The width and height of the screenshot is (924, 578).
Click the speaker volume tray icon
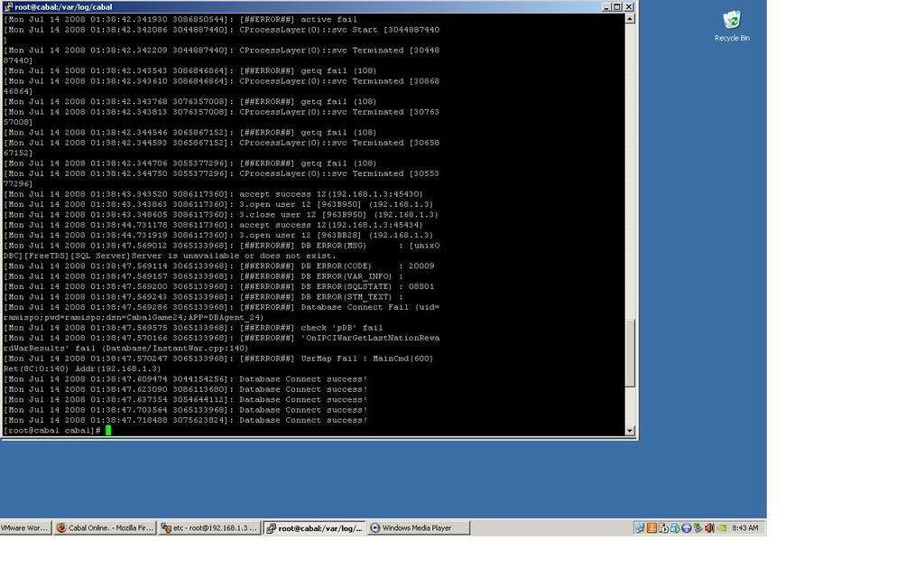pyautogui.click(x=709, y=528)
